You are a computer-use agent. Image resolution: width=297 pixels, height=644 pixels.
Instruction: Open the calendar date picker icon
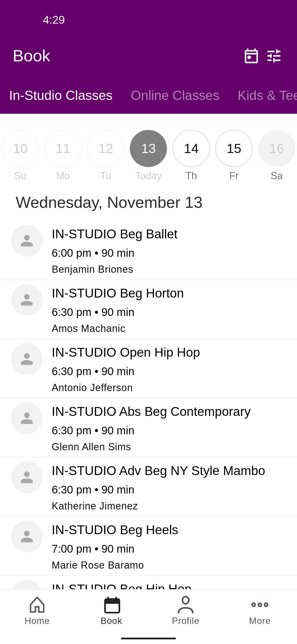251,56
